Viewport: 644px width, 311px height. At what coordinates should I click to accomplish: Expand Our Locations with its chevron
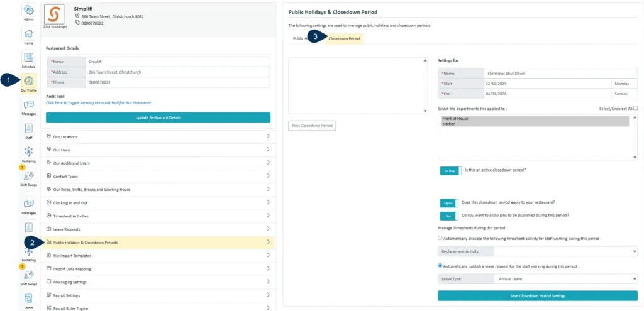(268, 136)
